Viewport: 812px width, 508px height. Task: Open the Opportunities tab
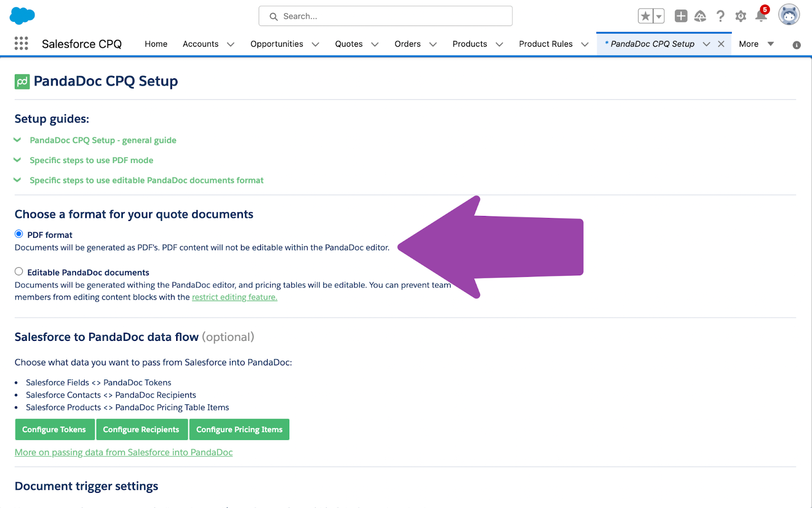click(x=277, y=44)
